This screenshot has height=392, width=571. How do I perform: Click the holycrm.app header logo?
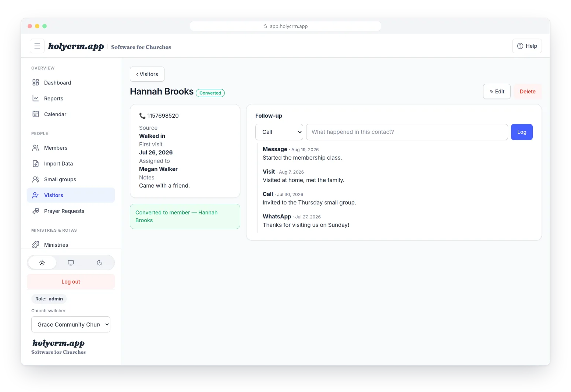pos(76,46)
